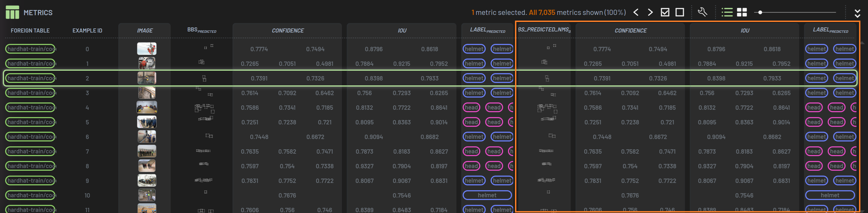Go to previous metric with left arrow
Screen dimensions: 868x213
pos(635,12)
